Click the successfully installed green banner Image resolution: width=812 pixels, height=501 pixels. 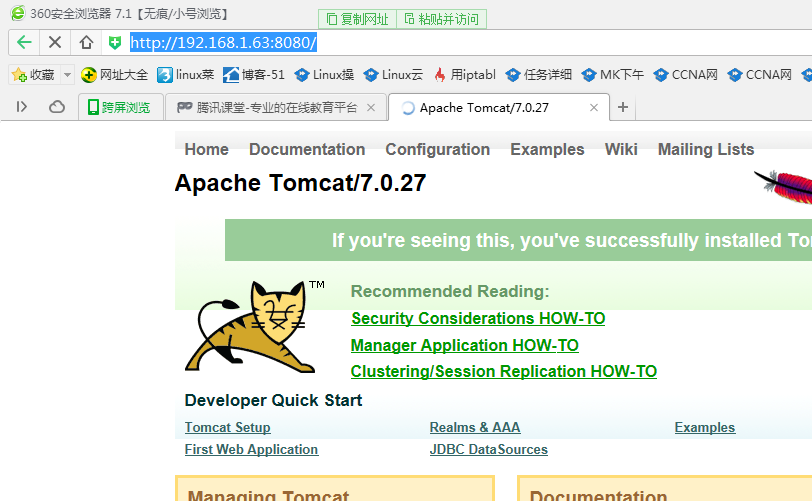pyautogui.click(x=518, y=240)
